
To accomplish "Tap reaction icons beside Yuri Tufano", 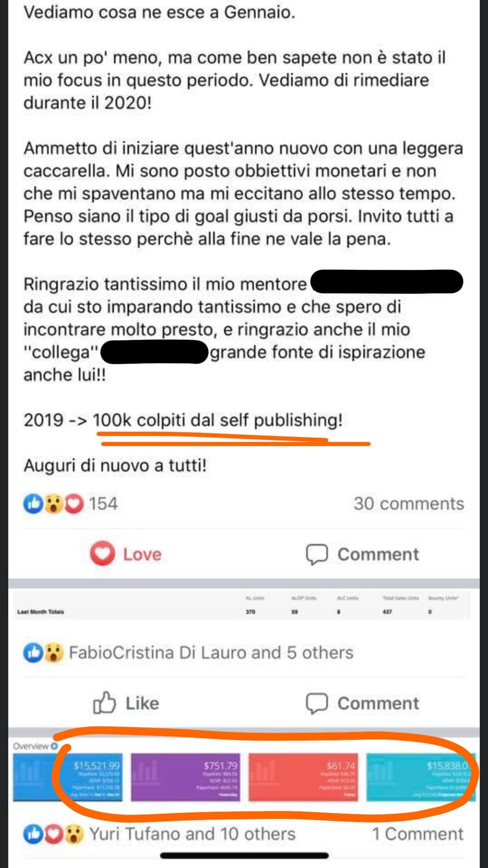I will pos(53,834).
